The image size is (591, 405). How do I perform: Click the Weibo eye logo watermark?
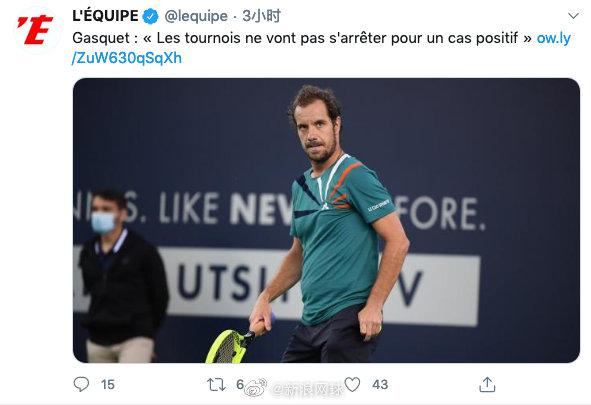click(256, 388)
